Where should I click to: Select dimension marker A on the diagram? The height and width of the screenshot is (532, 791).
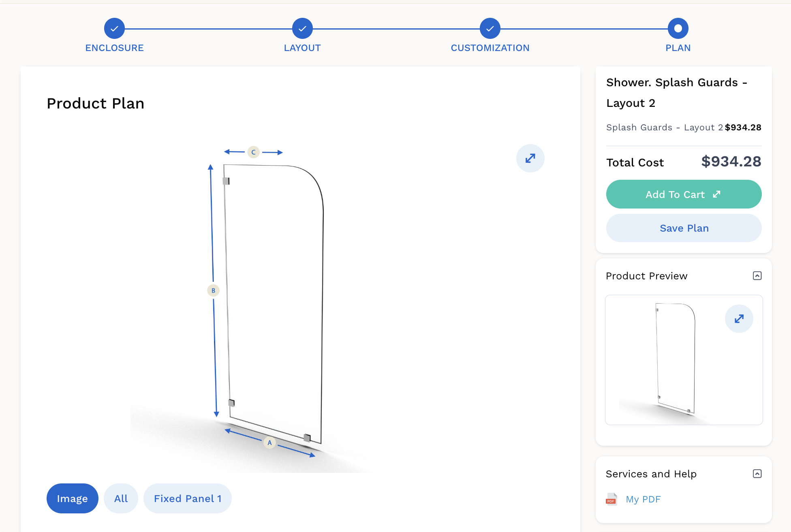[269, 443]
